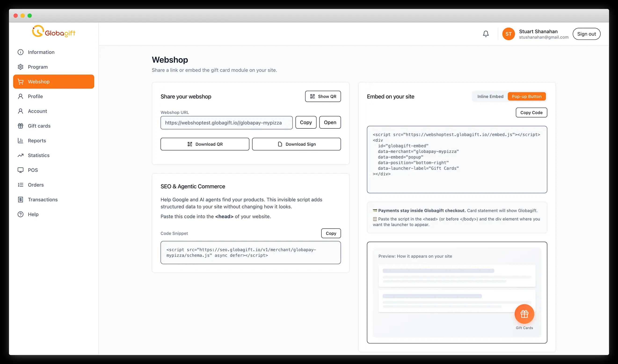Screen dimensions: 618x364
Task: Open the Profile section
Action: tap(35, 96)
